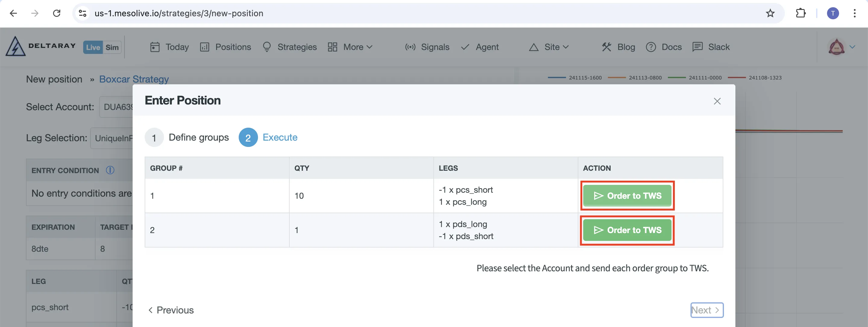Toggle the 241115-1600 chart series

coord(585,77)
